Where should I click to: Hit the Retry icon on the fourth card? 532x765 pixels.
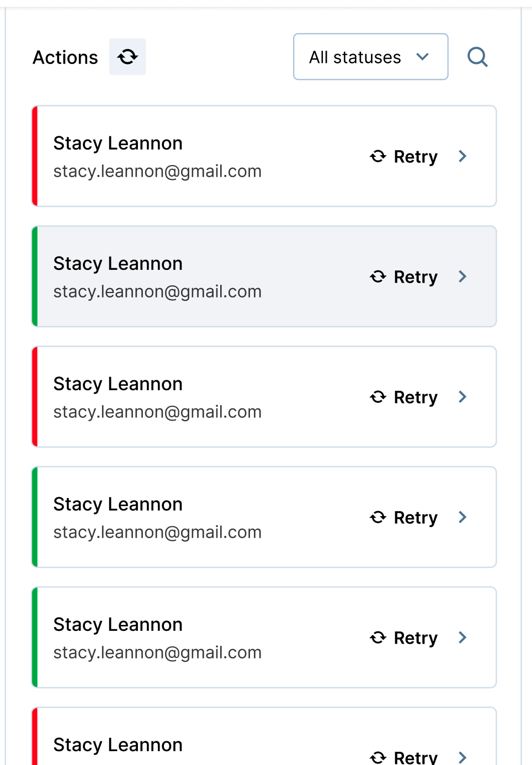coord(378,518)
